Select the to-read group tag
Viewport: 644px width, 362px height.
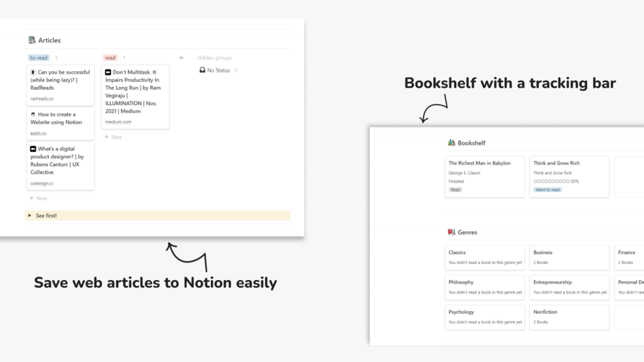coord(38,58)
